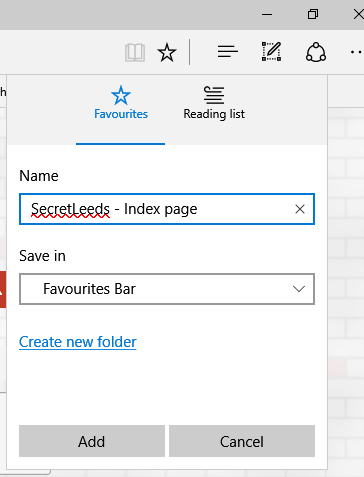Switch to the Favourites tab
The image size is (364, 477).
coord(121,110)
